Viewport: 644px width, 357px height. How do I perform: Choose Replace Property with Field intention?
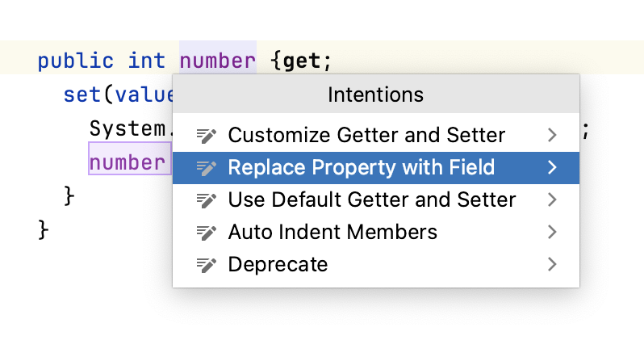tap(361, 167)
